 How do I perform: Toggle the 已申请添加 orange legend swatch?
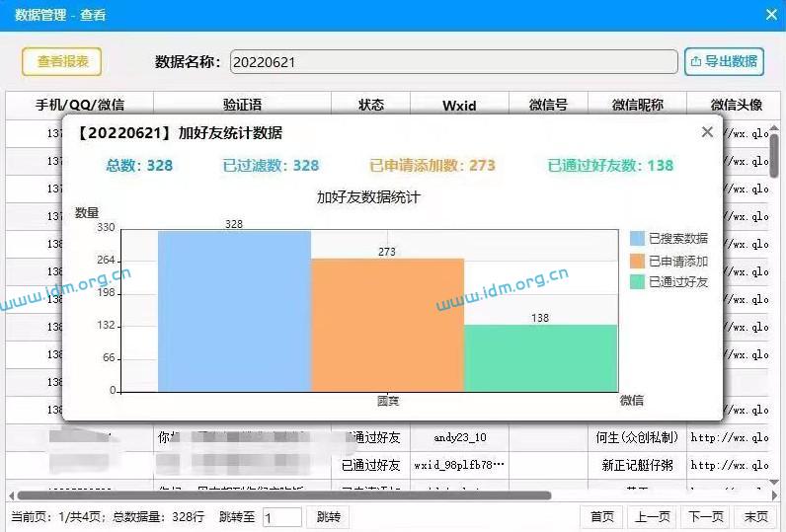[x=637, y=261]
